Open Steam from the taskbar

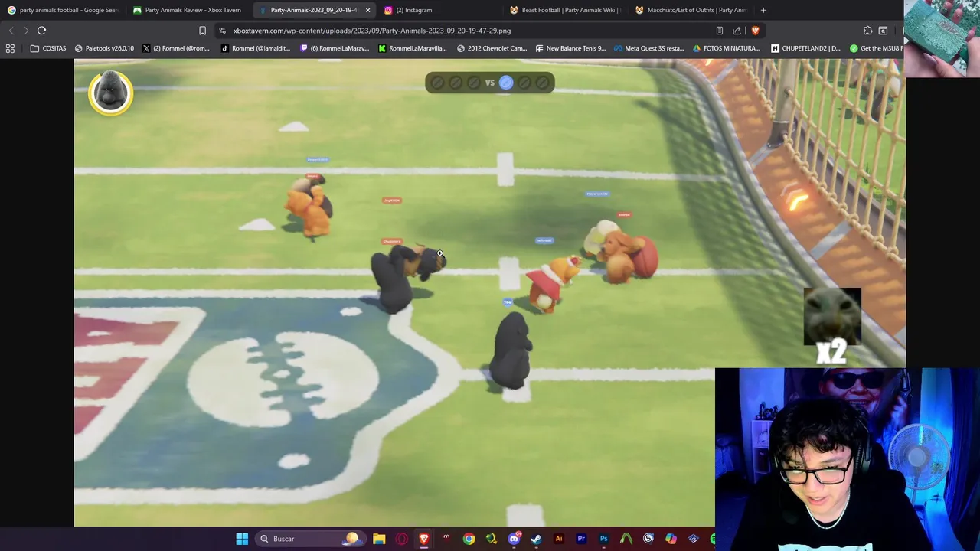pos(536,539)
